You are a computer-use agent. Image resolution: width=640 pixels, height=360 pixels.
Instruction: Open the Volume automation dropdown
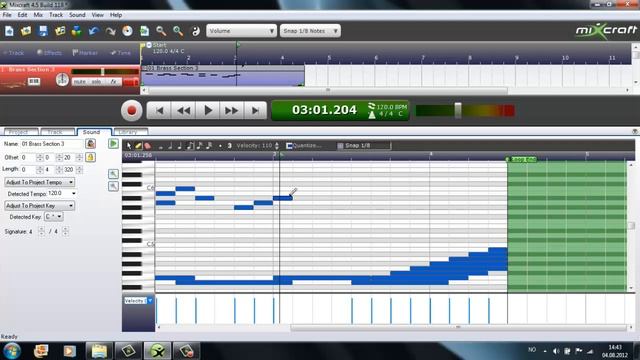point(241,31)
